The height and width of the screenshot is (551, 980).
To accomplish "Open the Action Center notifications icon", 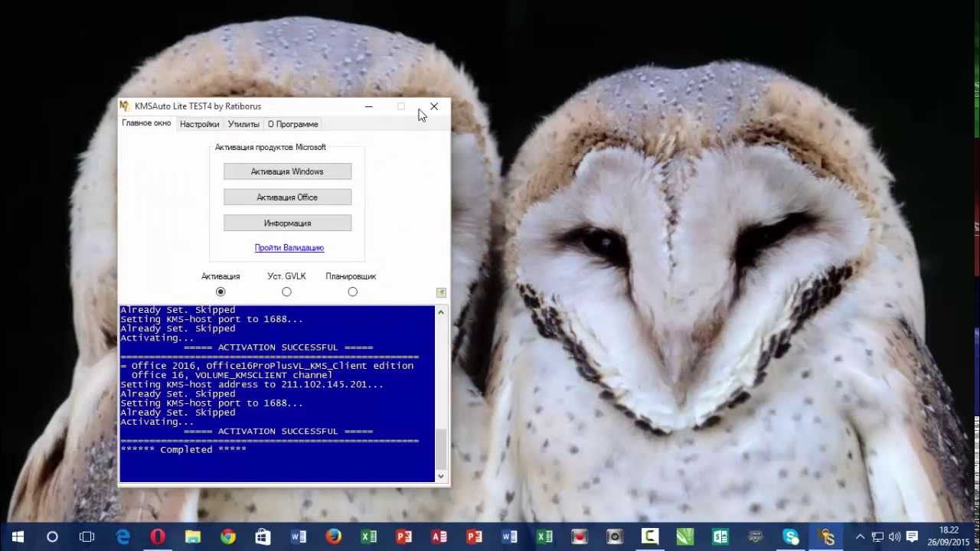I will tap(912, 537).
